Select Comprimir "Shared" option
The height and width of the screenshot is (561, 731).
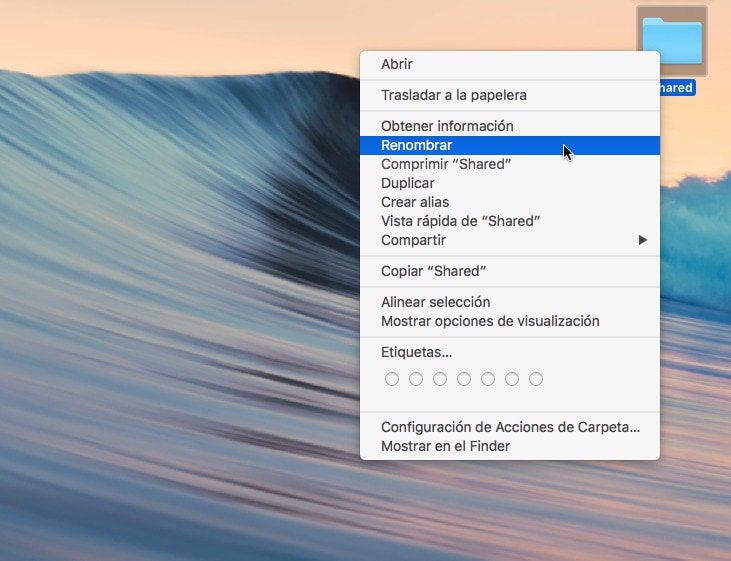[x=510, y=164]
